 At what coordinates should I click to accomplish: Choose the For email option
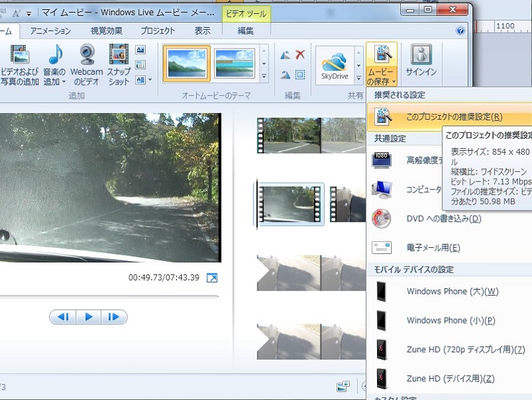pos(450,248)
